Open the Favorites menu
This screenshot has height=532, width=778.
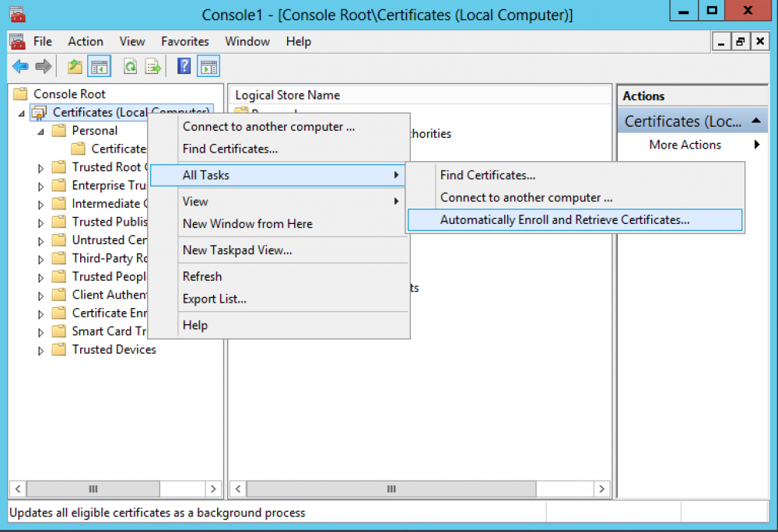(x=184, y=41)
